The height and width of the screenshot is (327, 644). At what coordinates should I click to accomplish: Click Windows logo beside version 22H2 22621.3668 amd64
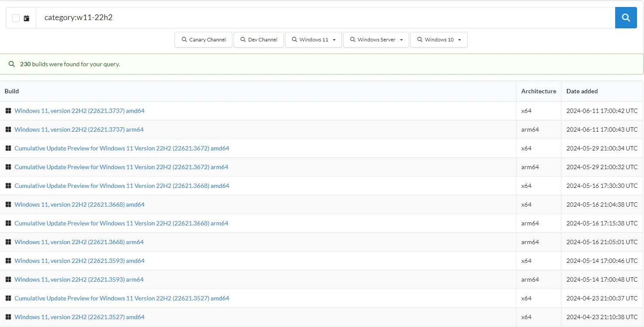pyautogui.click(x=8, y=204)
